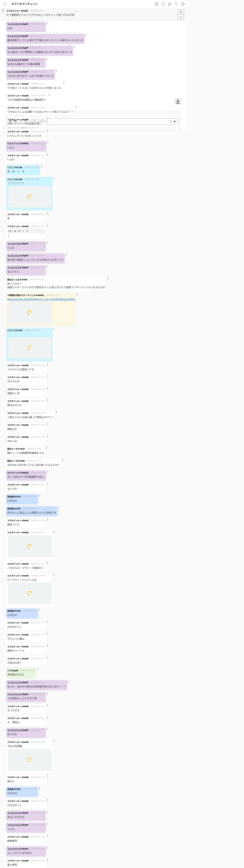Open the loading image under 今日の写真集

(x=30, y=760)
